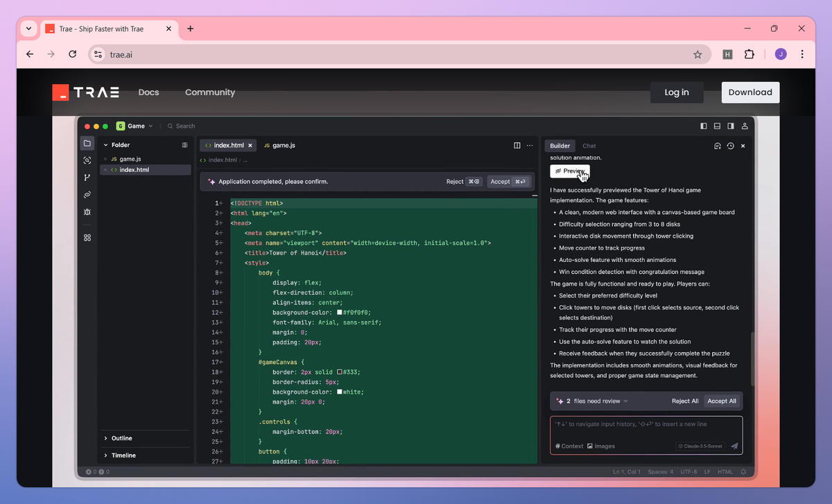832x504 pixels.
Task: Open the browser profile avatar J
Action: [x=781, y=54]
